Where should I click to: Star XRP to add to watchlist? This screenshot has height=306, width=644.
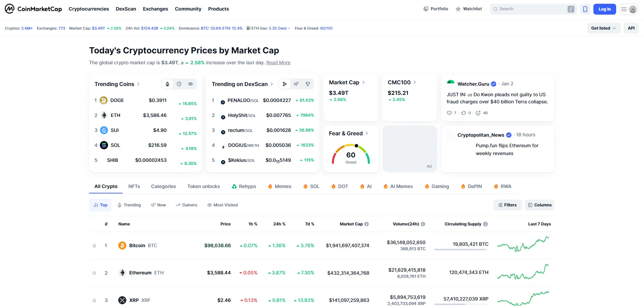point(94,300)
